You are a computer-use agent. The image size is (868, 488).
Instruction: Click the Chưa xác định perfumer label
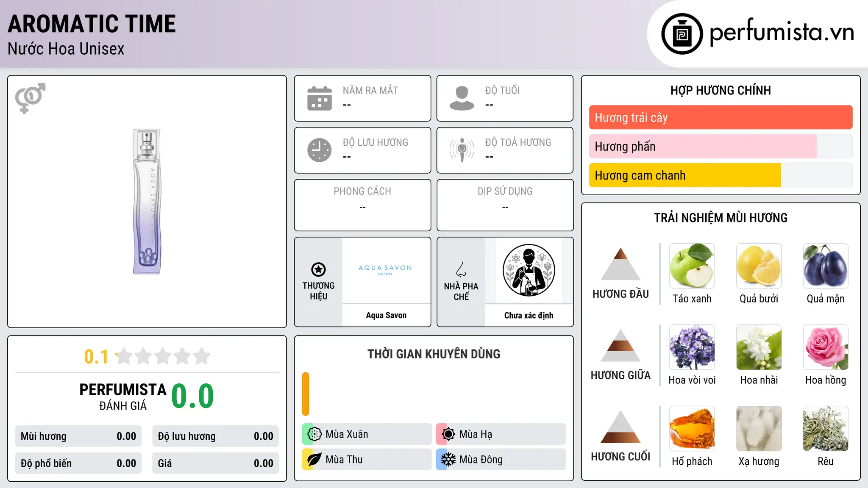click(x=529, y=315)
